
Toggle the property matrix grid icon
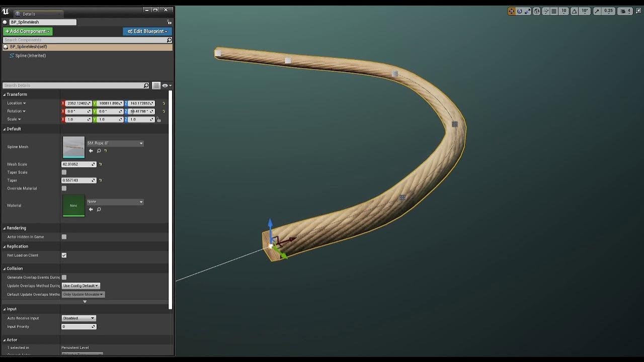click(x=156, y=85)
